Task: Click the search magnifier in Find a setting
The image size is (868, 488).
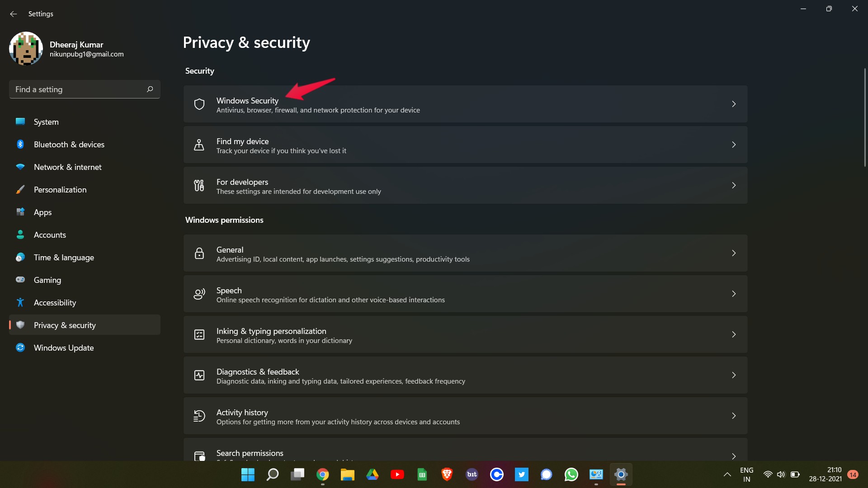Action: click(150, 89)
